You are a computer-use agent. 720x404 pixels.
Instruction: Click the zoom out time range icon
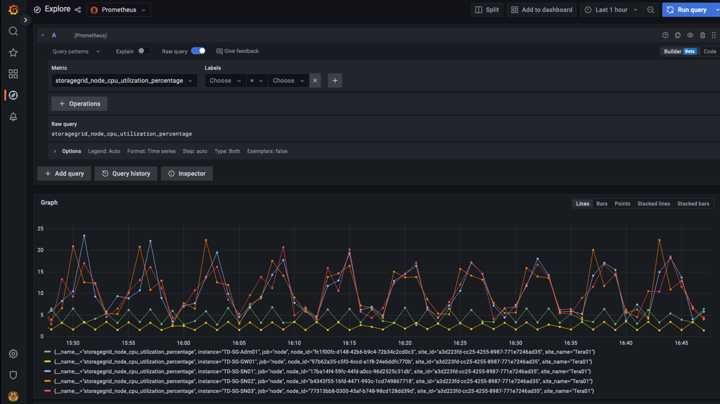651,10
